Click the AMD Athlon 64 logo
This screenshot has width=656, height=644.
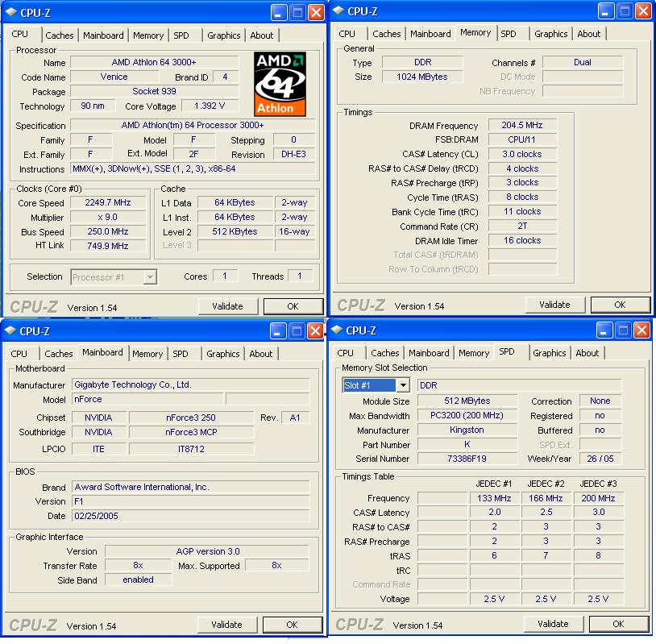280,84
